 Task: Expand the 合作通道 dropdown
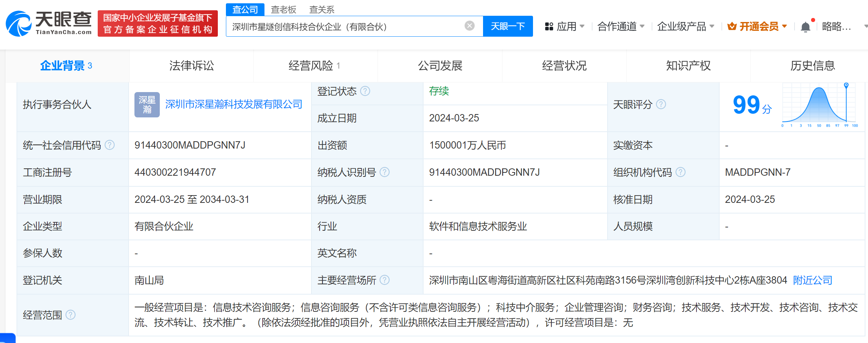pos(621,26)
